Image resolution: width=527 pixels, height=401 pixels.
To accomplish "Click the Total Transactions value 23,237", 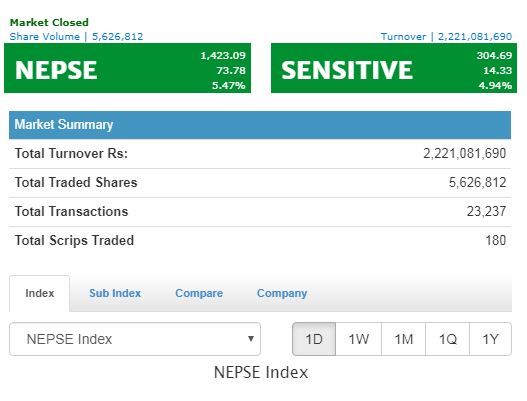I will [486, 211].
